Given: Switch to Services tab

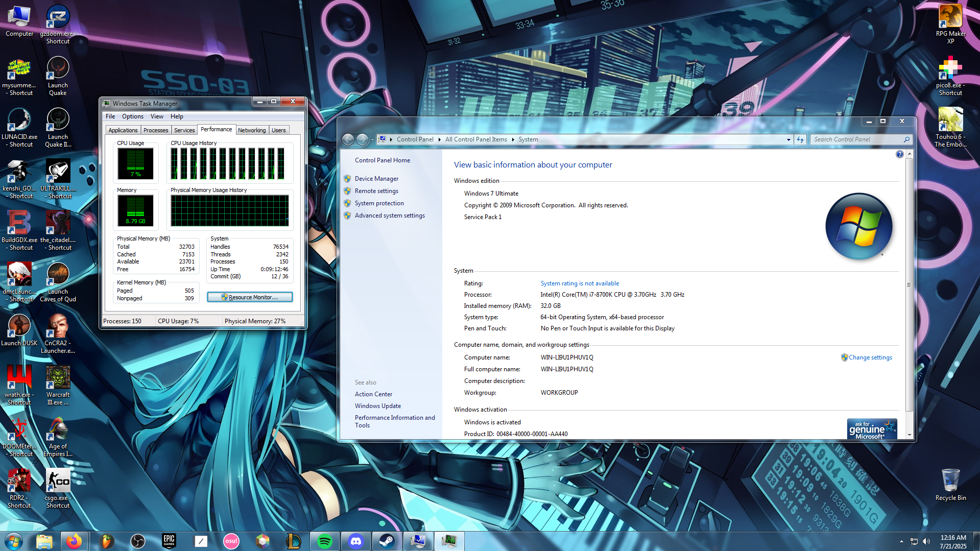Looking at the screenshot, I should 184,130.
